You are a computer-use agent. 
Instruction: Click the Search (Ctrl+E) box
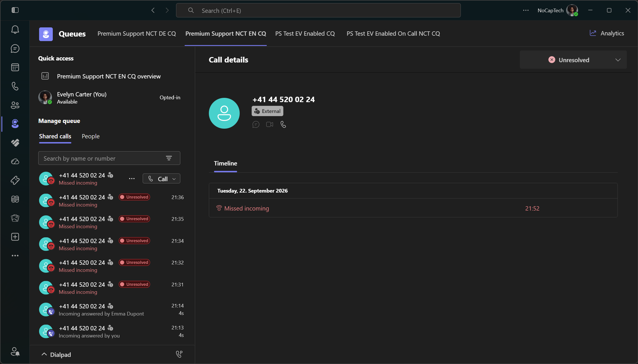318,11
